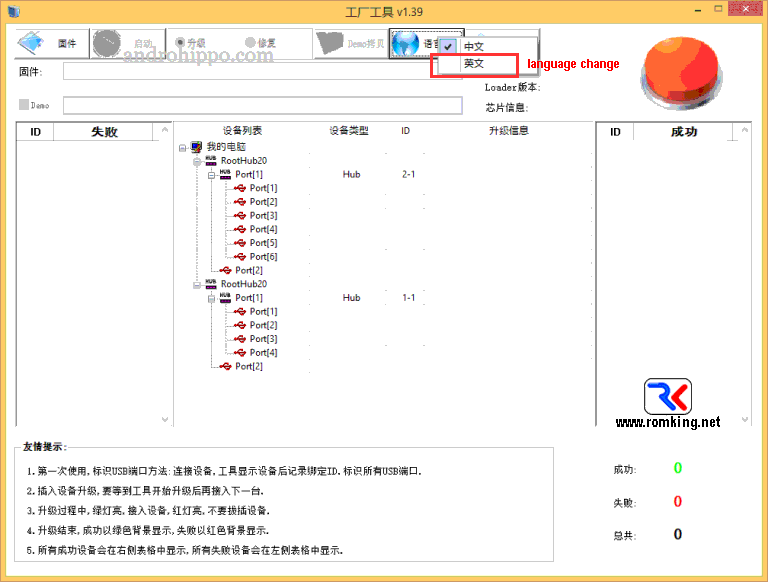The width and height of the screenshot is (768, 582).
Task: Click the 成功 column header
Action: [x=683, y=132]
